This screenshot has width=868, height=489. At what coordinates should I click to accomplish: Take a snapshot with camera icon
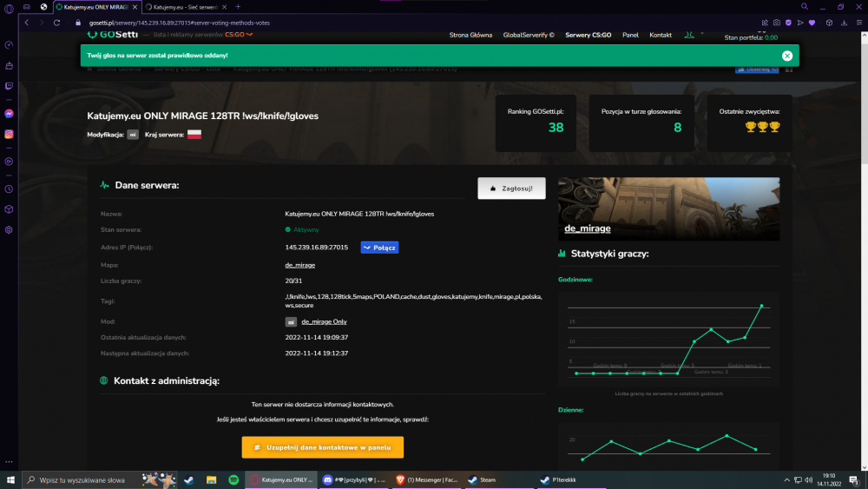click(777, 23)
